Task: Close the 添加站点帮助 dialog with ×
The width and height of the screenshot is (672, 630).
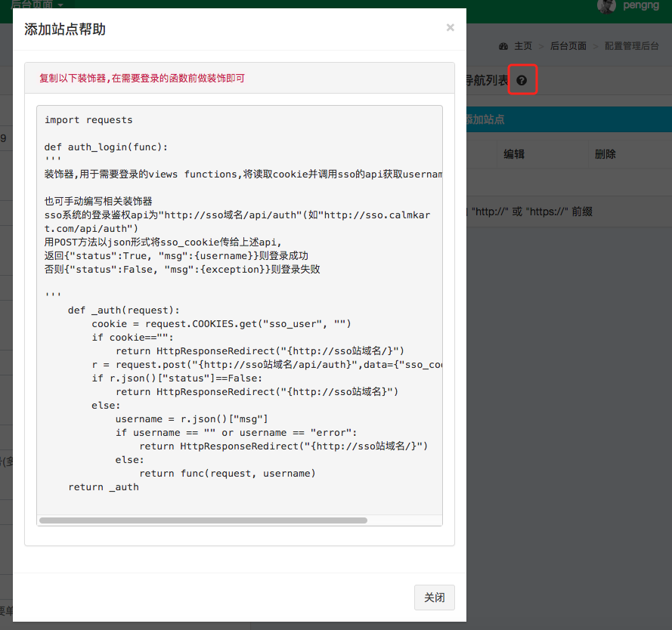Action: (450, 28)
